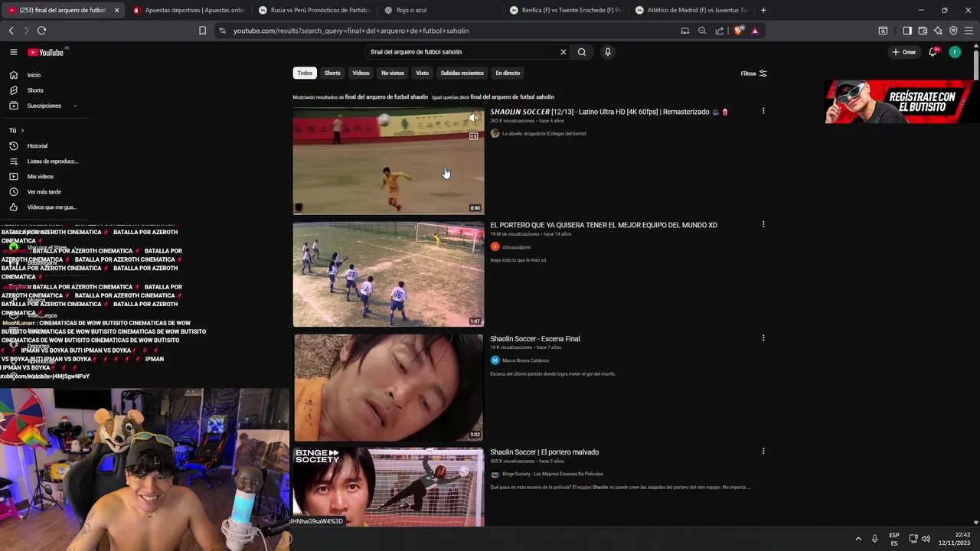Click the browser address bar URL
980x551 pixels.
(x=351, y=31)
